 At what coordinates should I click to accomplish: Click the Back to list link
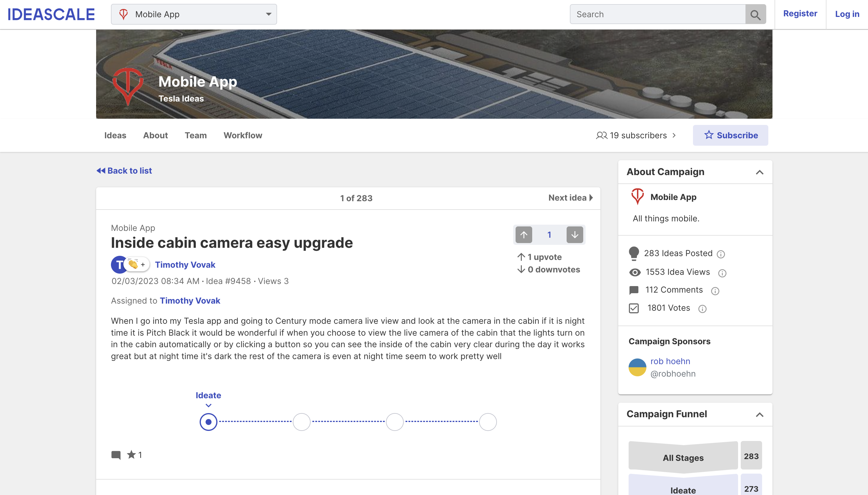tap(124, 170)
